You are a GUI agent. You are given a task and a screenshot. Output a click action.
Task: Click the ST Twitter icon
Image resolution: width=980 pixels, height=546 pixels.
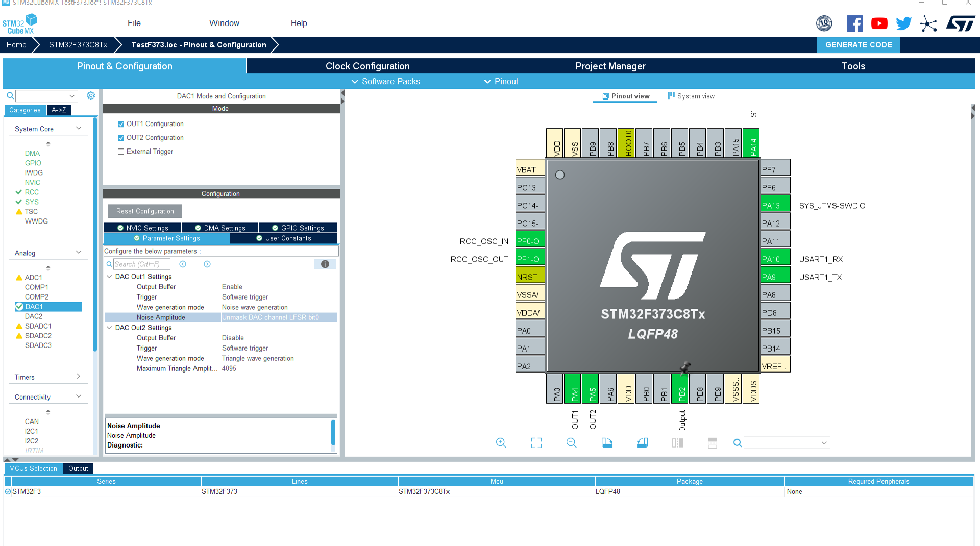(x=903, y=23)
